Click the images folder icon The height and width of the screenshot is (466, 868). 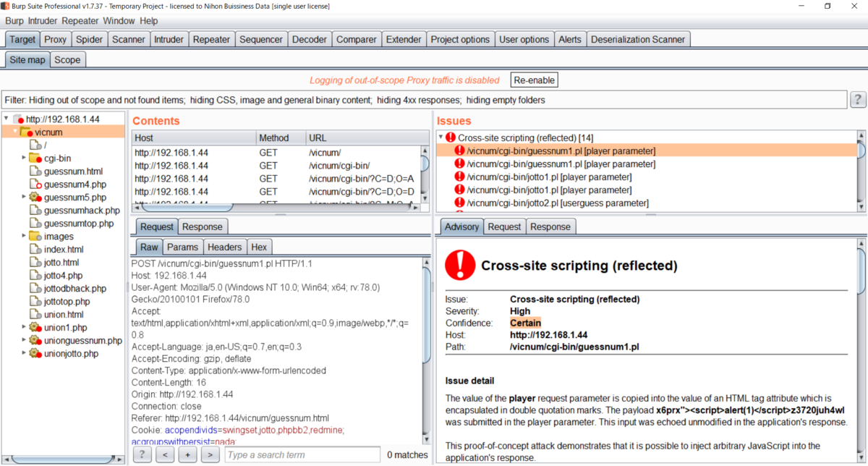pos(35,237)
